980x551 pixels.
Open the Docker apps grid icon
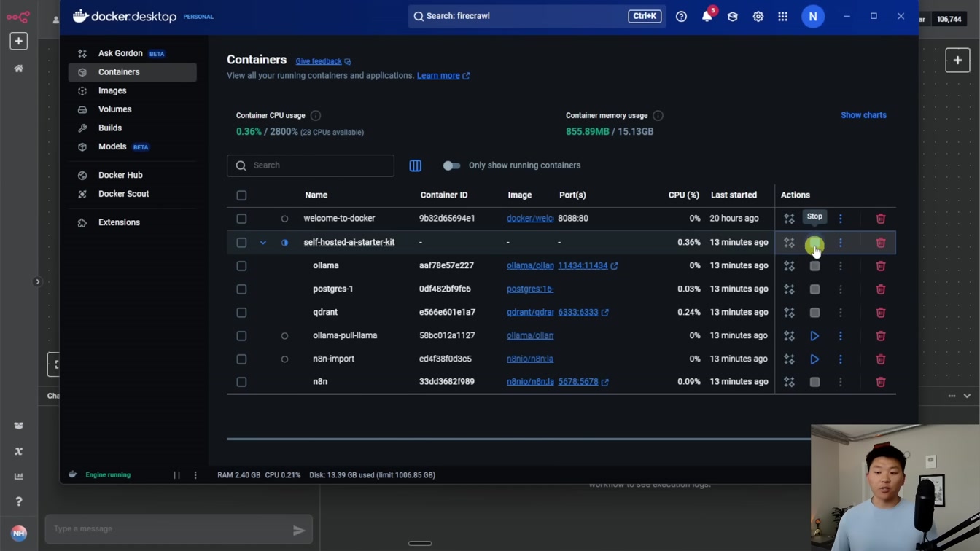[x=782, y=16]
